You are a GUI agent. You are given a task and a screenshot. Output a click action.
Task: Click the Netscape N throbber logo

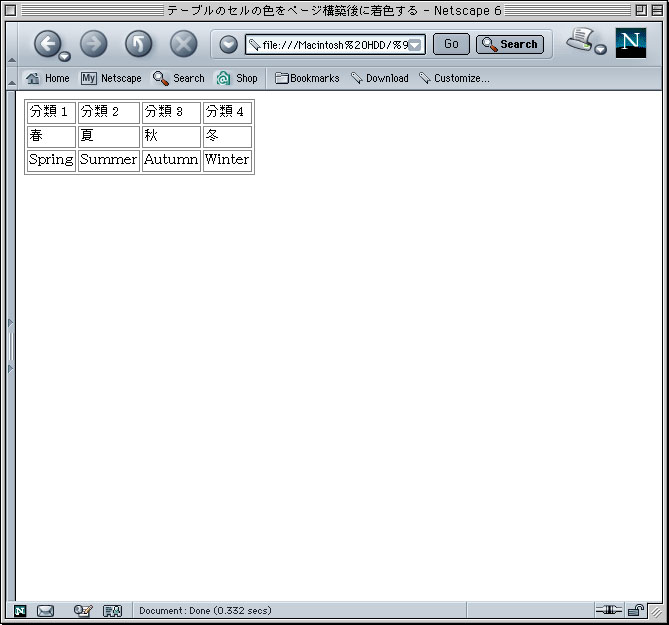coord(631,43)
